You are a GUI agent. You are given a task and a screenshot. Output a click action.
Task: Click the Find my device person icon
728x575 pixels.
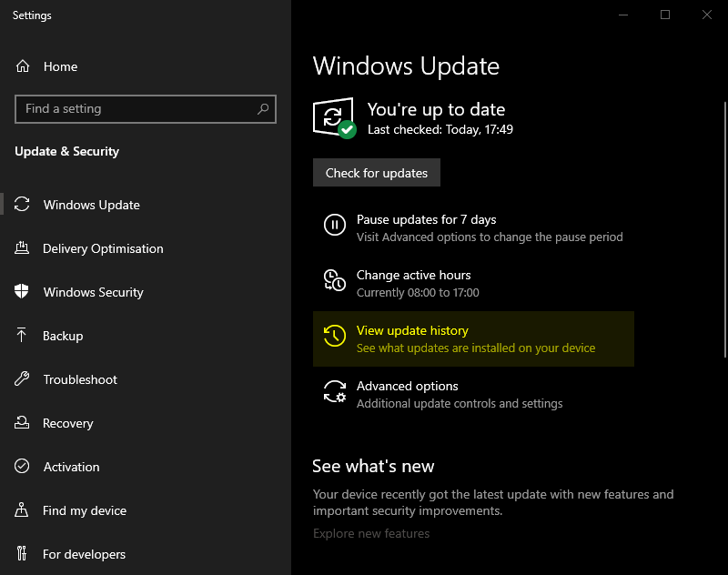point(21,509)
